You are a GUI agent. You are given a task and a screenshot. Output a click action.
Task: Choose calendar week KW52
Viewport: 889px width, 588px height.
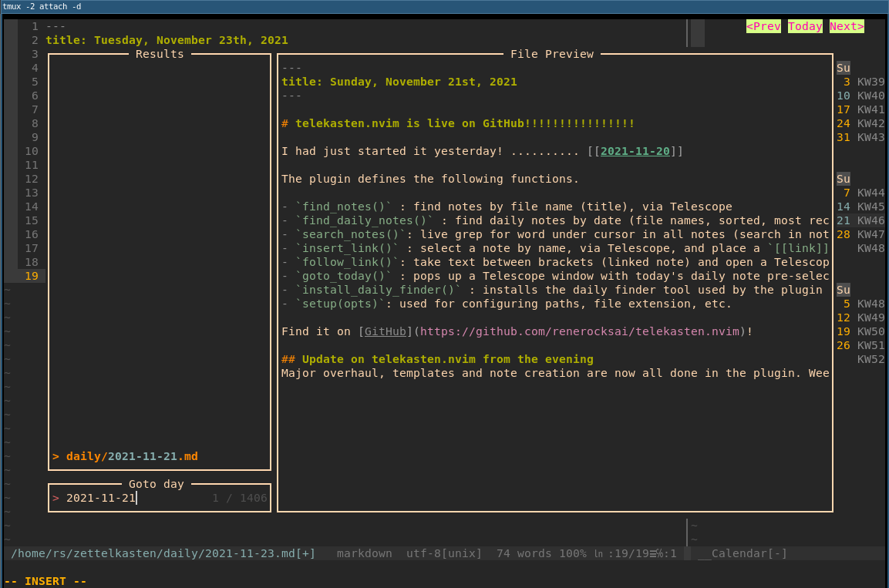tap(870, 359)
